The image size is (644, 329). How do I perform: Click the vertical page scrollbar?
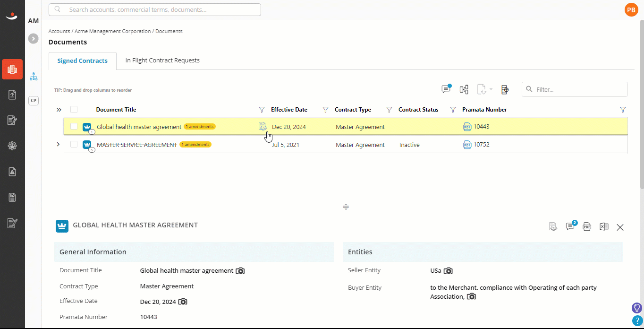[642, 104]
